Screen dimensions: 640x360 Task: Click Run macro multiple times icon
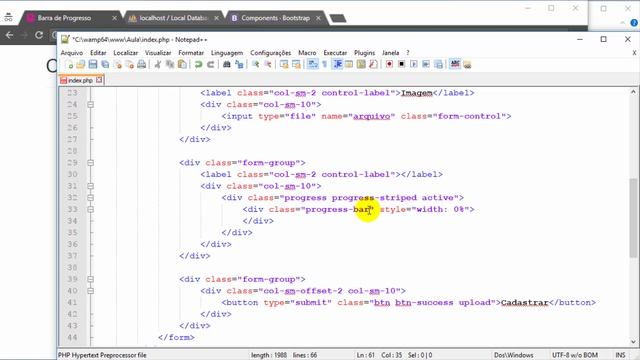[426, 64]
